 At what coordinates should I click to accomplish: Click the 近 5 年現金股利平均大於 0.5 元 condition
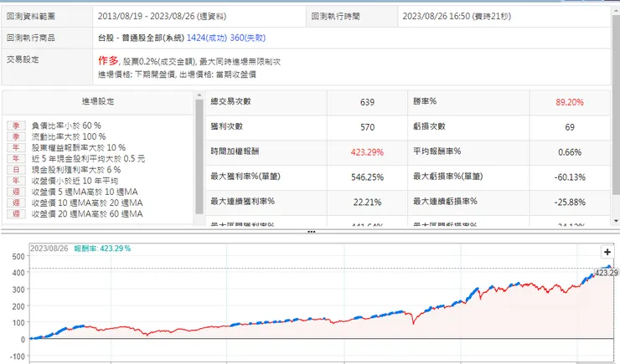[88, 159]
